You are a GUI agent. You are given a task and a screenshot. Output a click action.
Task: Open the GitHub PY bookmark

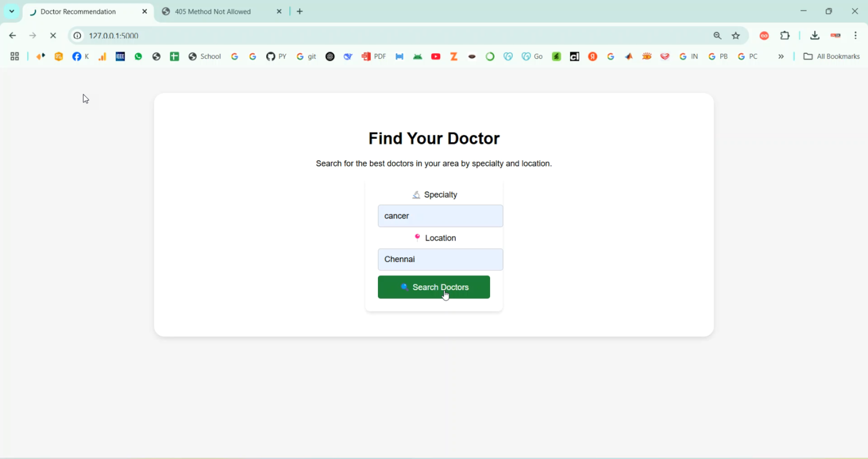point(277,57)
